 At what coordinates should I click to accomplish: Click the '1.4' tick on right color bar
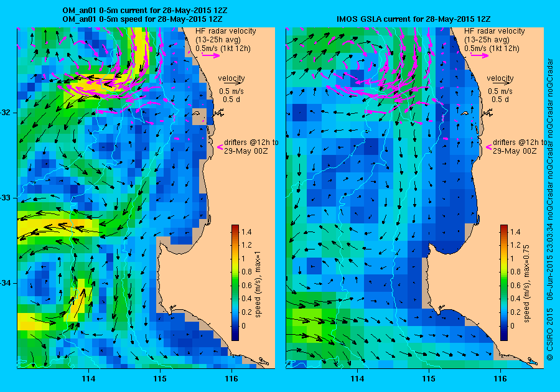(515, 231)
